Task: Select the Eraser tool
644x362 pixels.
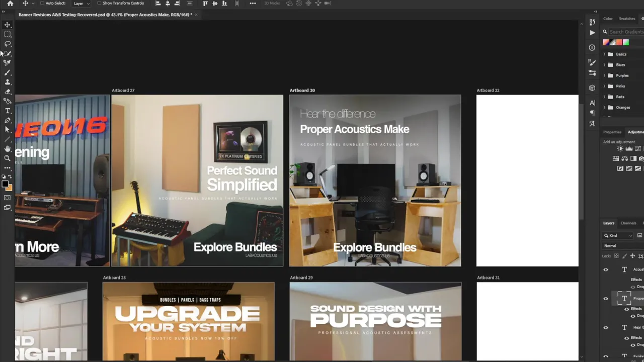Action: coord(8,92)
